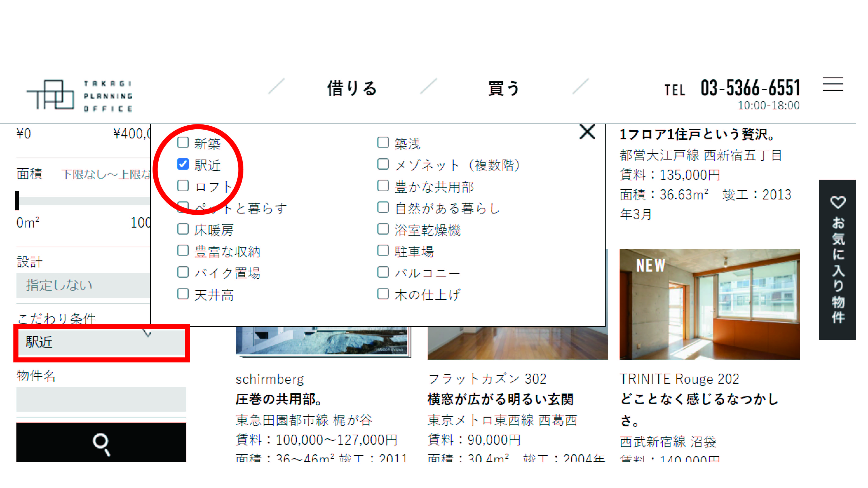The width and height of the screenshot is (868, 488).
Task: Click 都営大江戸線 西新宿五丁目 station text
Action: (701, 155)
